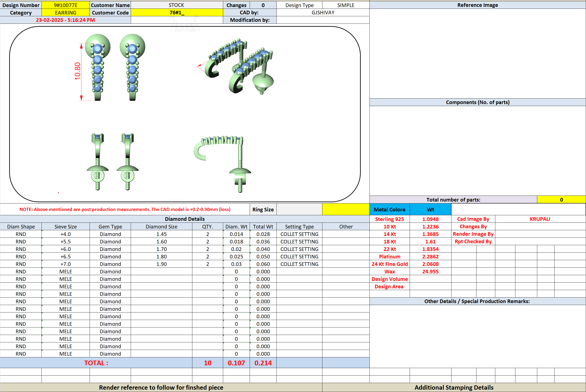Select sieve size +7.0 cell
The image size is (586, 392).
coord(65,264)
